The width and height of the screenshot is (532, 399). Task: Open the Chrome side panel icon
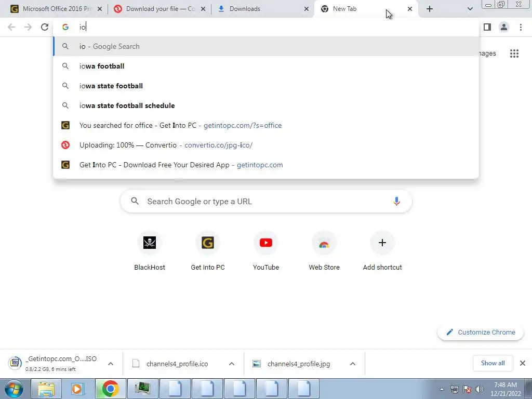click(x=487, y=27)
